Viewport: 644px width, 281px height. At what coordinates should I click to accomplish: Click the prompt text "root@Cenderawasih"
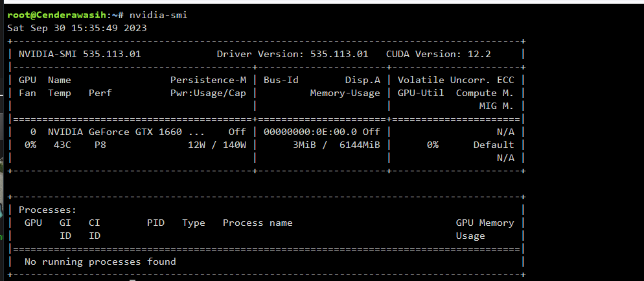pos(56,15)
